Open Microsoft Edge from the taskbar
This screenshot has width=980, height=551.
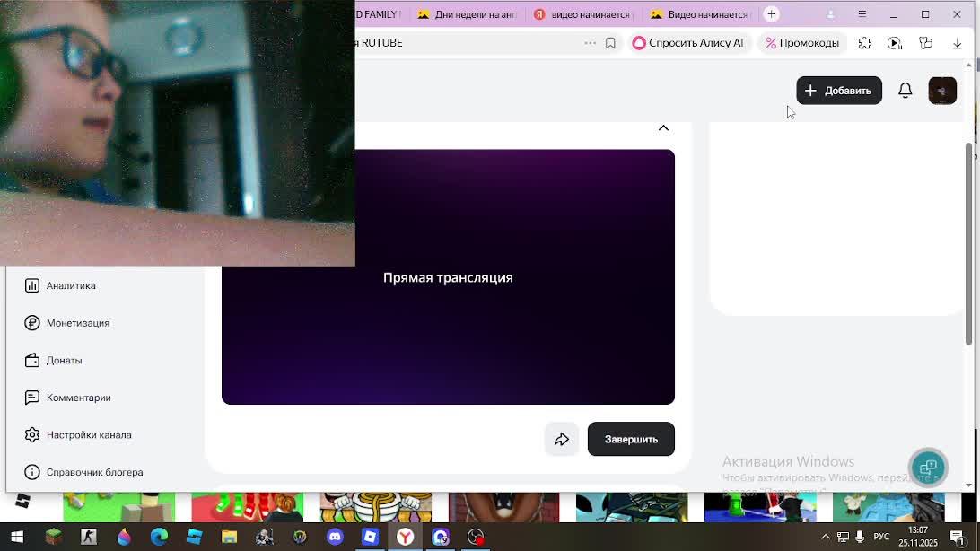(159, 537)
